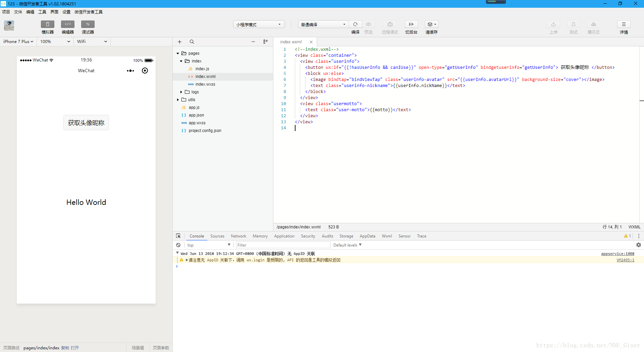Click the appservice:1008 source link
Screen dimensions: 644x352
tap(618, 254)
